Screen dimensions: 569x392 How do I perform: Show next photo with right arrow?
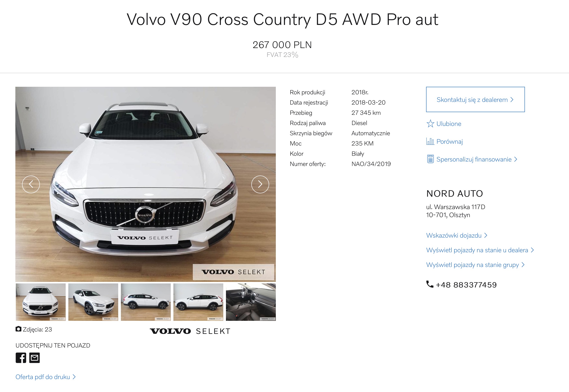click(260, 184)
